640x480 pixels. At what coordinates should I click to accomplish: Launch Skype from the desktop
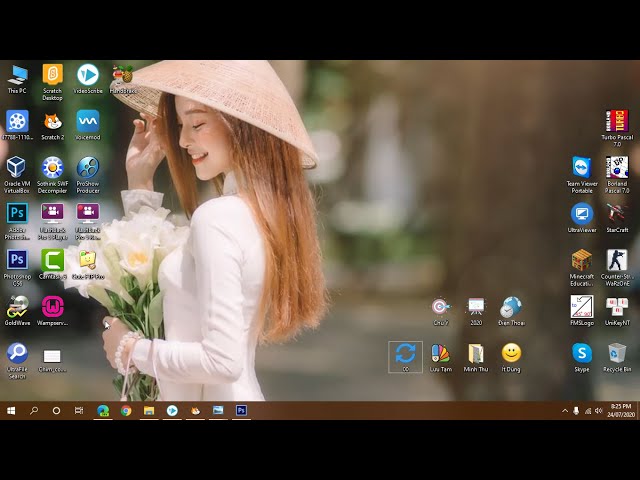pyautogui.click(x=582, y=353)
